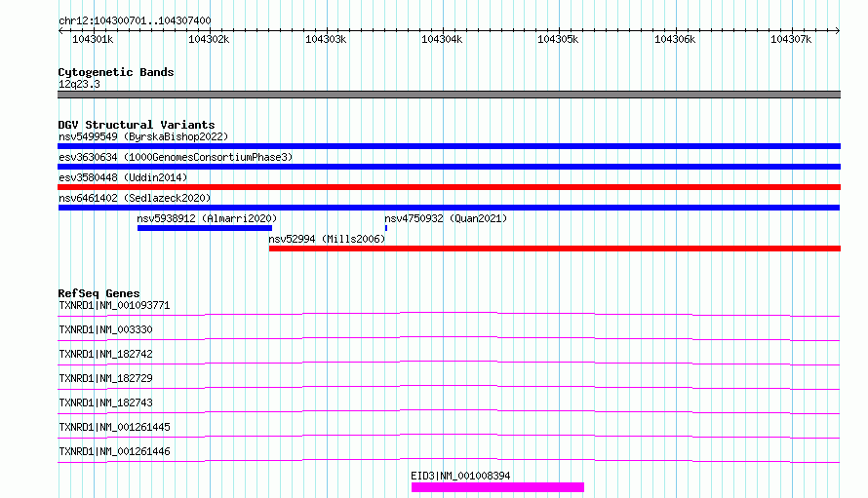
Task: Click the DGV Structural Variants track title
Action: tap(137, 125)
